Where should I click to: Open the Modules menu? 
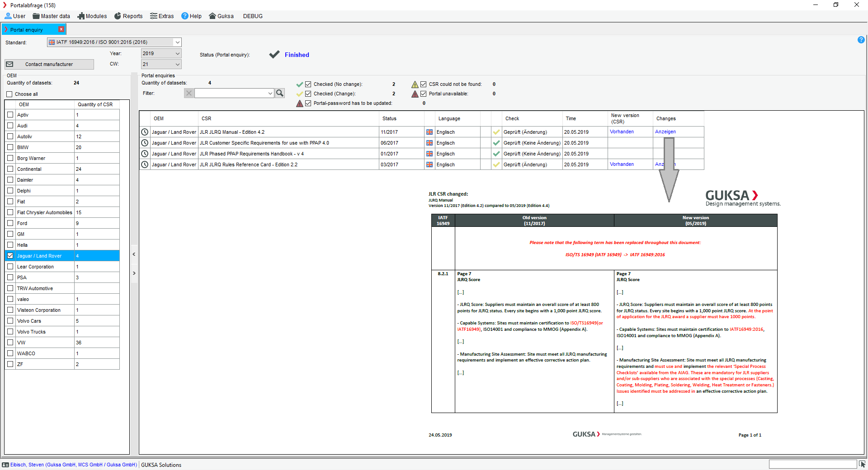pyautogui.click(x=92, y=16)
